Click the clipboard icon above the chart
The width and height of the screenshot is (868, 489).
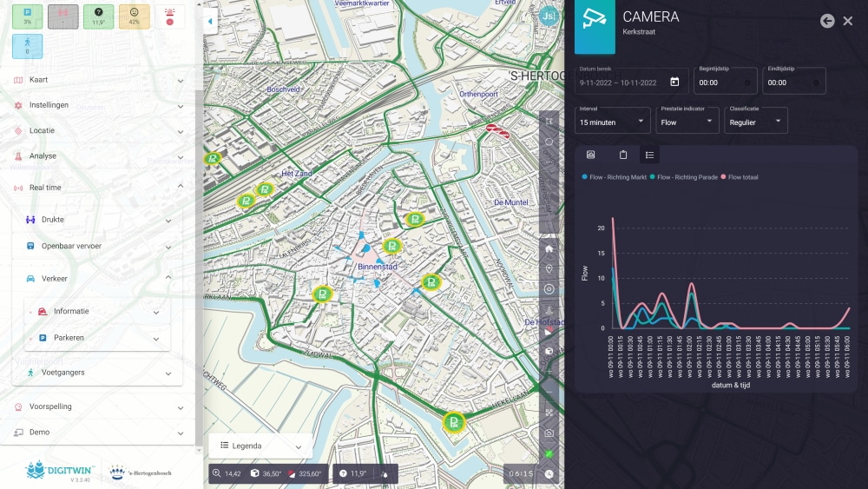pos(622,155)
